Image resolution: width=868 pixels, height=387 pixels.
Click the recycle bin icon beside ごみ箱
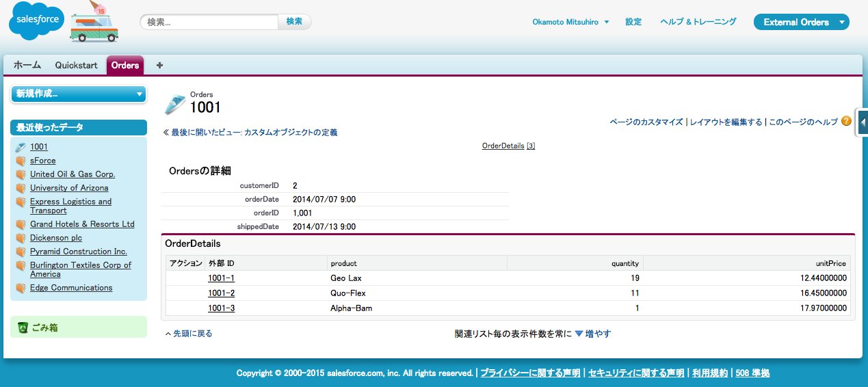pos(23,328)
